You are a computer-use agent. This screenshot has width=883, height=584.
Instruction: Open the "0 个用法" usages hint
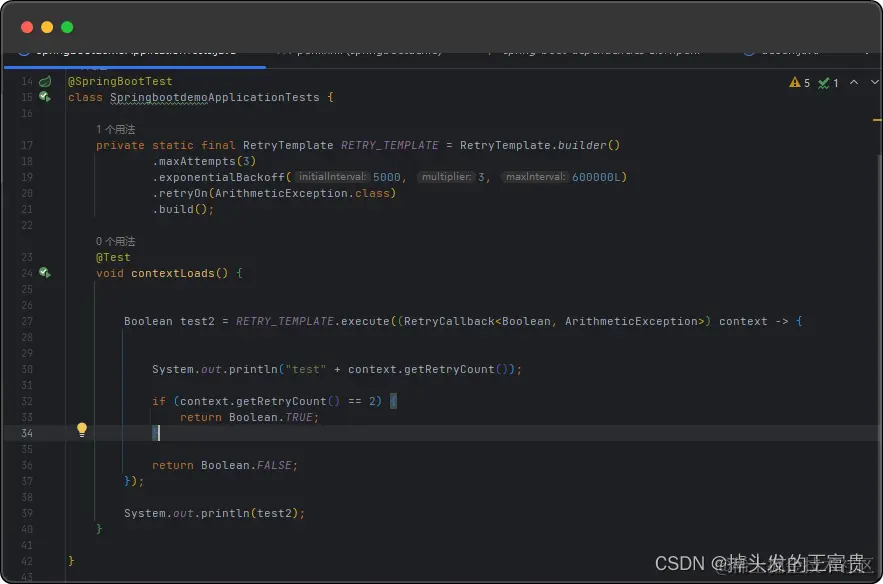115,241
